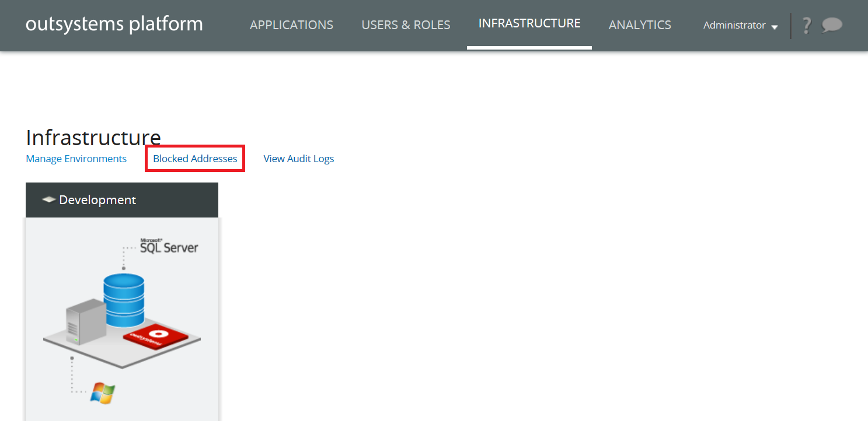Click the outsystems platform logo
The image size is (868, 421).
(x=114, y=24)
